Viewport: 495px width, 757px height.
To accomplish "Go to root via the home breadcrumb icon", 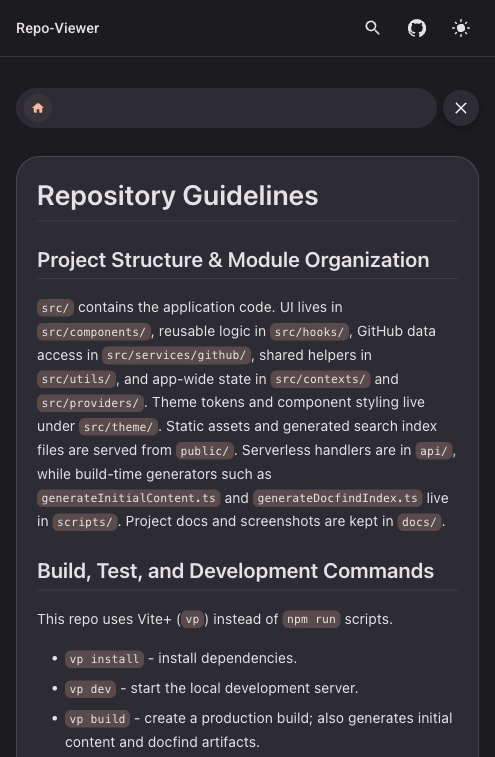I will click(x=38, y=108).
